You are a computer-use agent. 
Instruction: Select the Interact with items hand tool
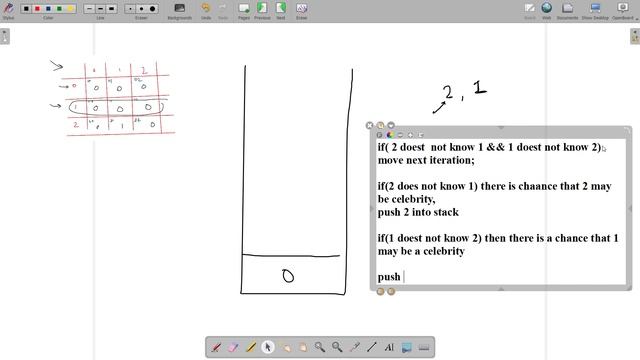pos(285,347)
